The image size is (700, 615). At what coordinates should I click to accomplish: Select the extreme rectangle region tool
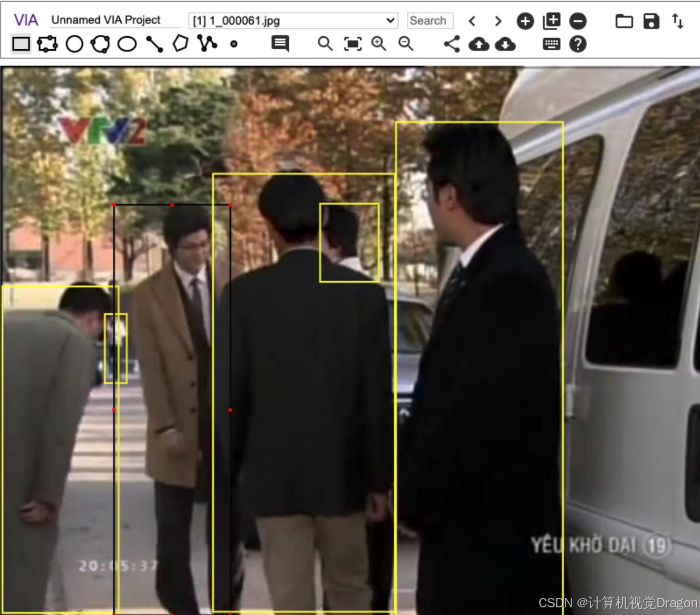click(x=48, y=44)
